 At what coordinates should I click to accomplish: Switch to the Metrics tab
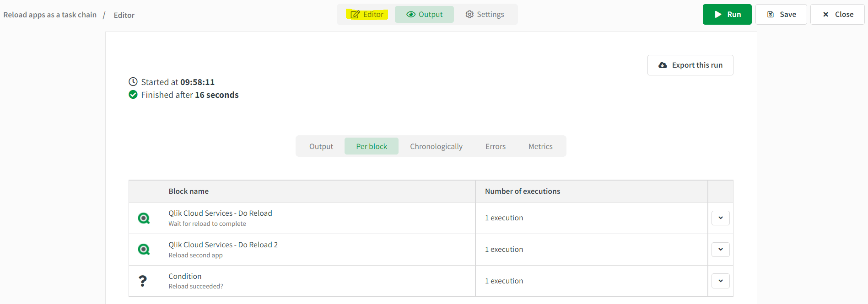pos(540,146)
